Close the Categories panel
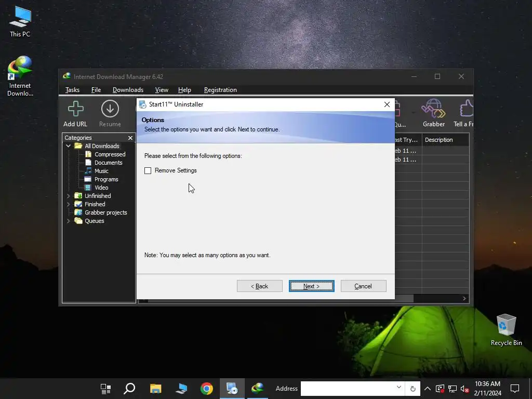Screen dimensions: 532x399 pyautogui.click(x=130, y=138)
